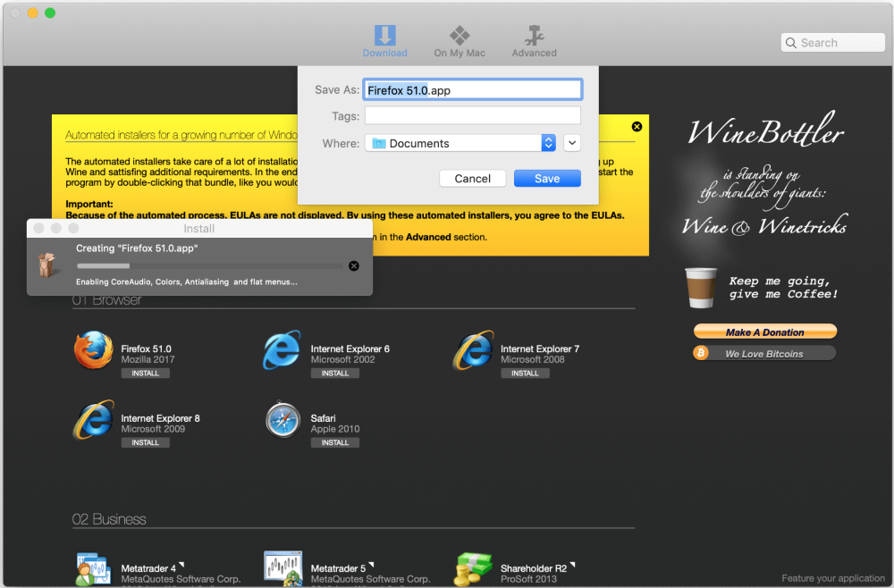Click the install progress bar
The image size is (894, 588).
210,266
